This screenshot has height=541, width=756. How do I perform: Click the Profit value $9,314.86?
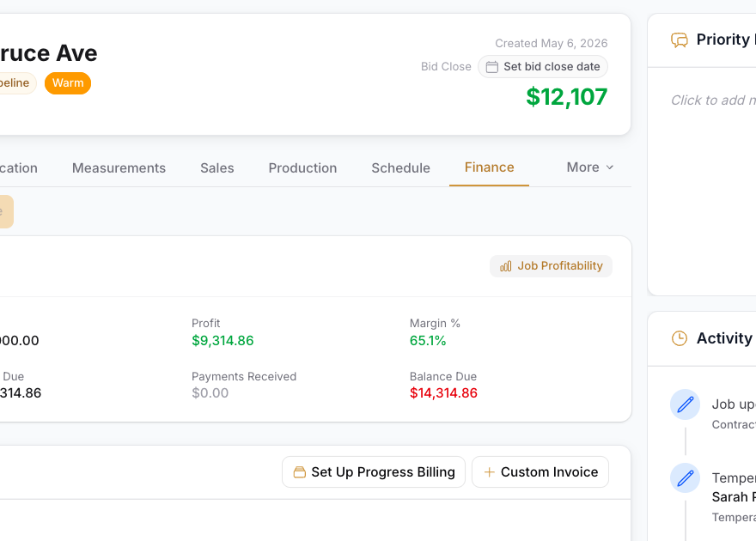point(223,341)
